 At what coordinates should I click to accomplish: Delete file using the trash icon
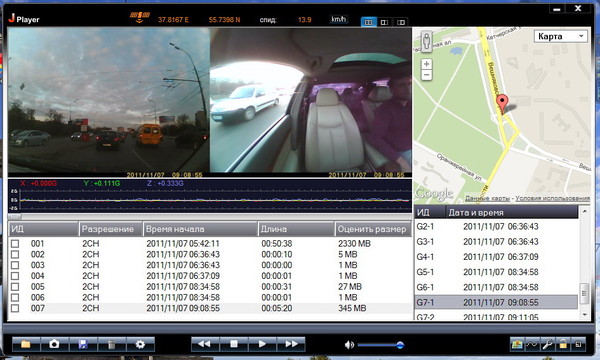point(111,344)
